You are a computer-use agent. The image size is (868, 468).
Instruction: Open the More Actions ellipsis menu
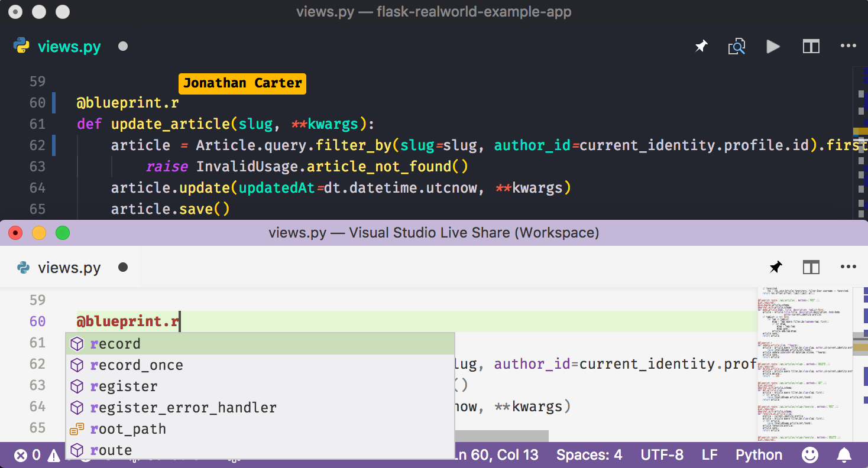848,46
